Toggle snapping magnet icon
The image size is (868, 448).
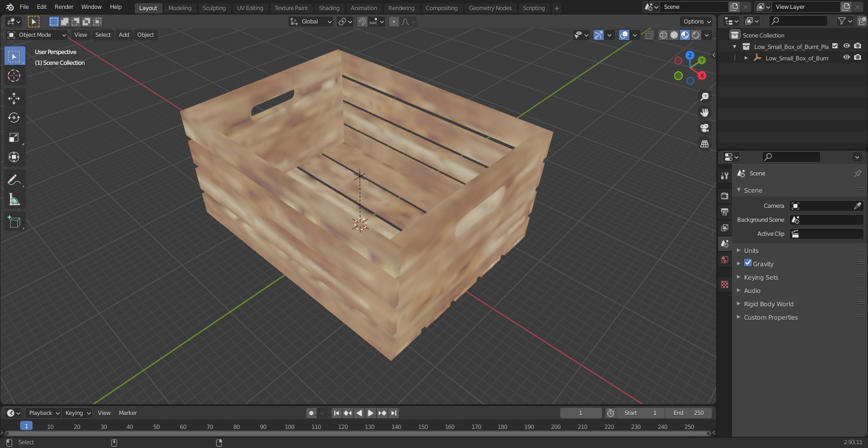tap(362, 22)
